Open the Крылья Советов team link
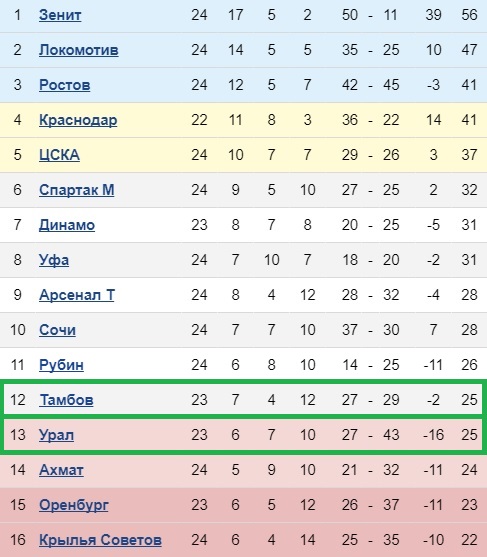 (x=100, y=540)
